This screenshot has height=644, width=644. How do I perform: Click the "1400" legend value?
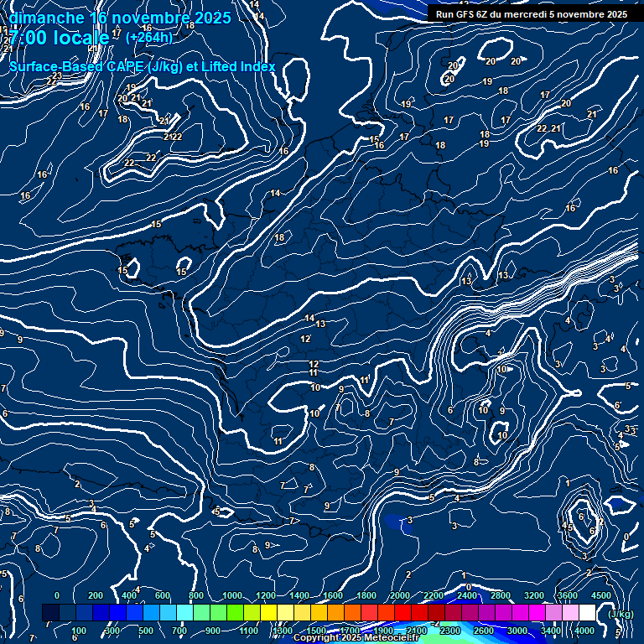tap(299, 595)
